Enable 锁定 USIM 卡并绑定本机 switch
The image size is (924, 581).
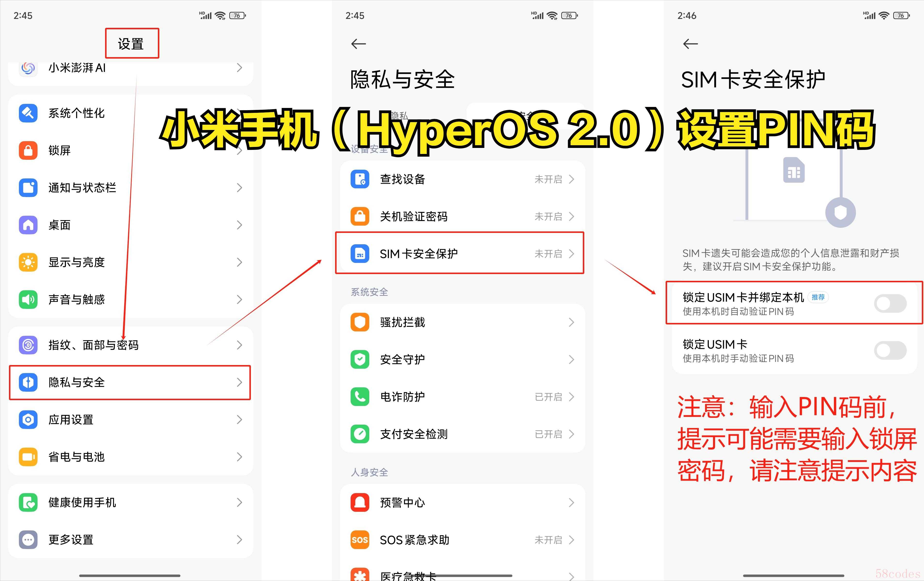point(890,304)
